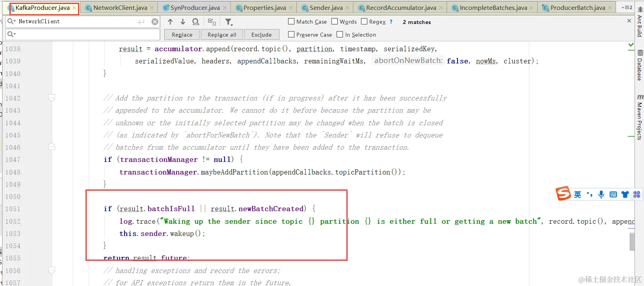The height and width of the screenshot is (286, 644).
Task: Click the Replace button
Action: click(x=182, y=35)
